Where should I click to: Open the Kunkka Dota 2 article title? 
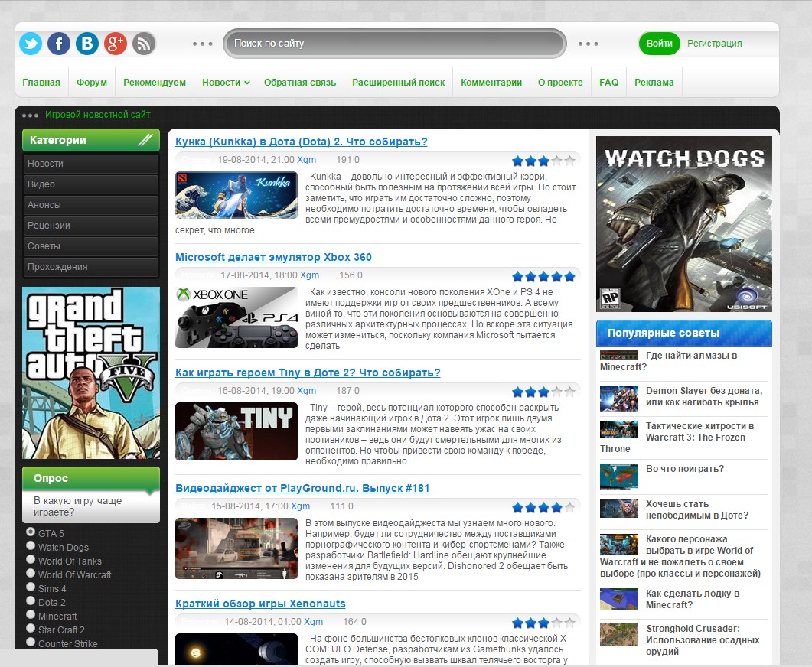(x=302, y=142)
